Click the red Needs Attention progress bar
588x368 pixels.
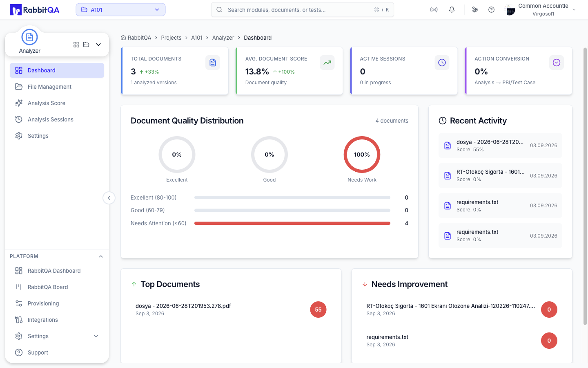pyautogui.click(x=292, y=223)
